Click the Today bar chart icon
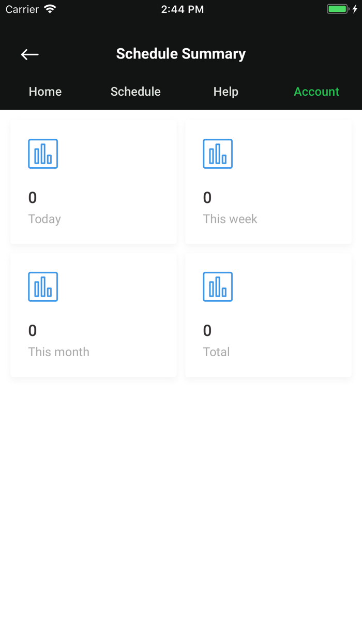Screen dimensions: 362x644 point(43,154)
